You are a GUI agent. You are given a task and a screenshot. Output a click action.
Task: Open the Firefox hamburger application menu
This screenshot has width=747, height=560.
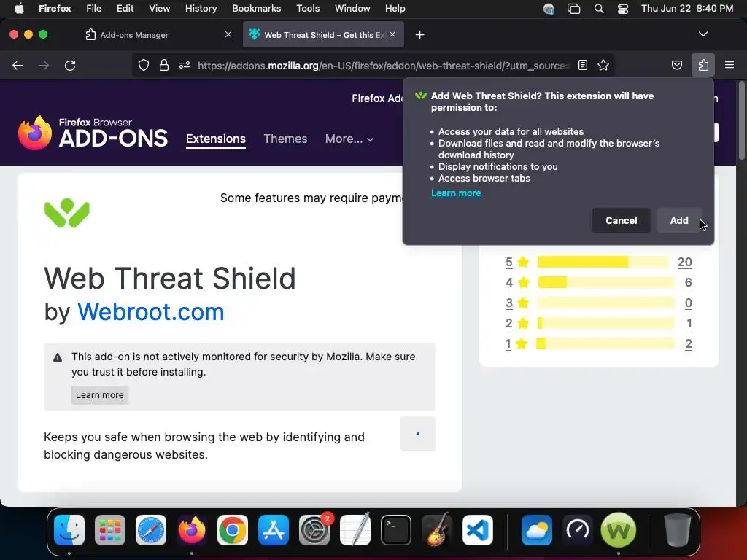729,65
